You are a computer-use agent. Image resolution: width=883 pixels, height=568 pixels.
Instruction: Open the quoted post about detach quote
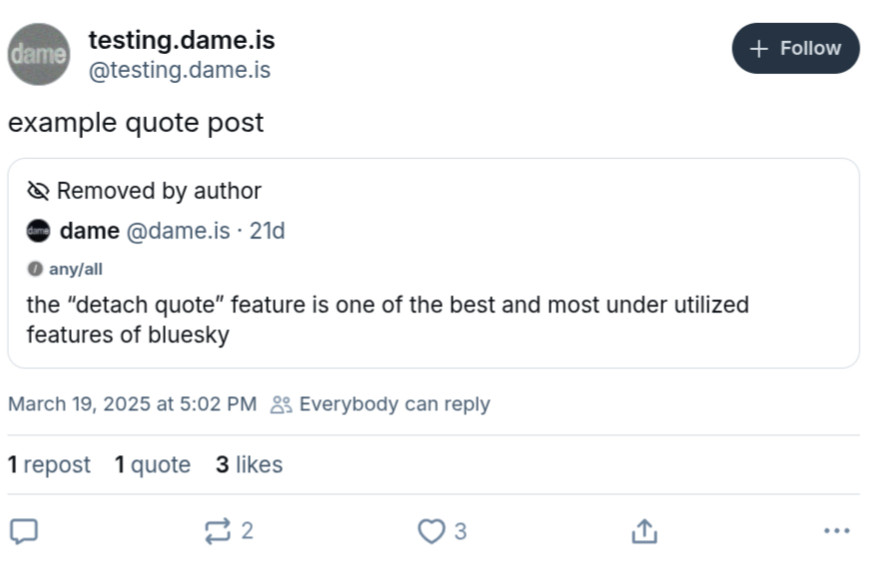[x=387, y=319]
